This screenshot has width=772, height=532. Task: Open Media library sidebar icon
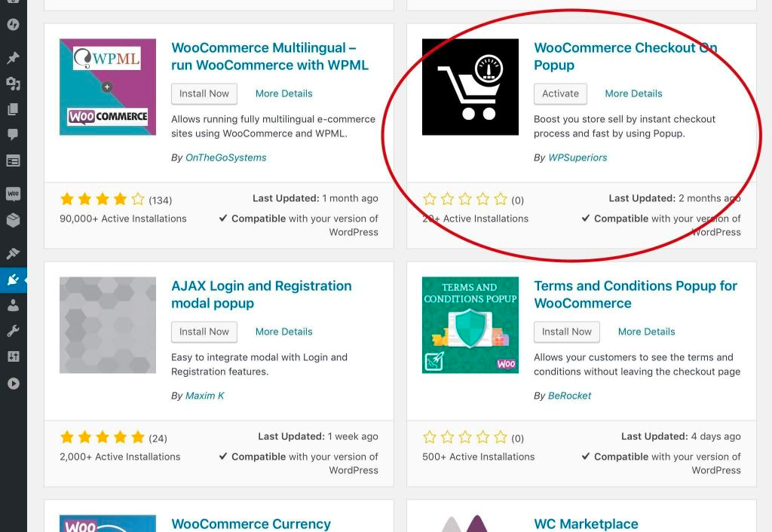14,84
